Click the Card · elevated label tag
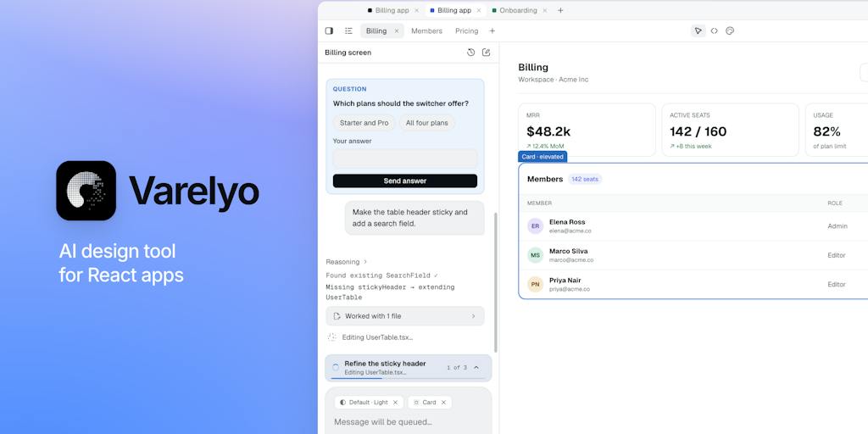The image size is (868, 434). (542, 157)
